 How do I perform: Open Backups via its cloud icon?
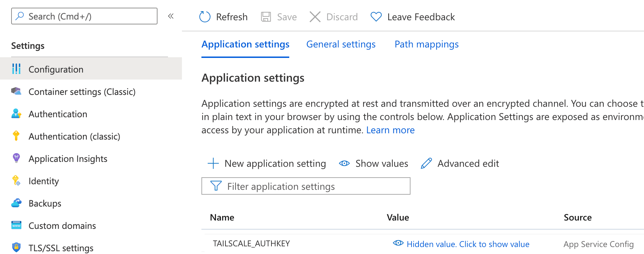pos(16,203)
